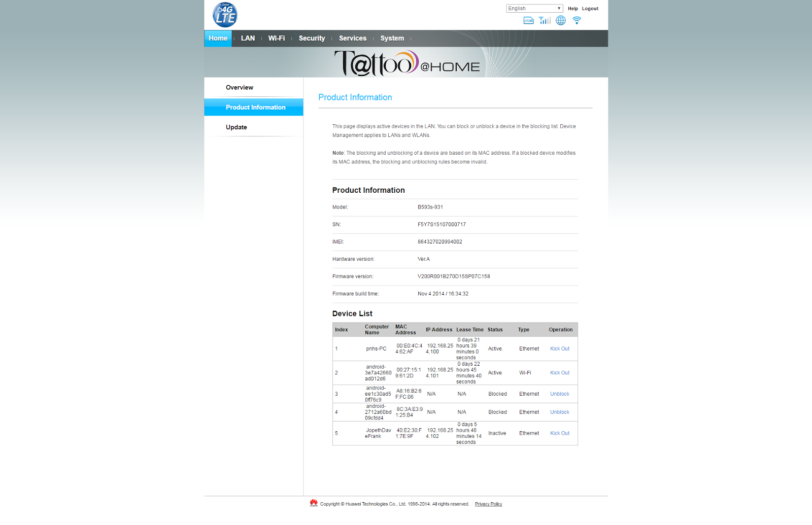This screenshot has height=525, width=812.
Task: Click hardware version value Ver.A
Action: (x=424, y=259)
